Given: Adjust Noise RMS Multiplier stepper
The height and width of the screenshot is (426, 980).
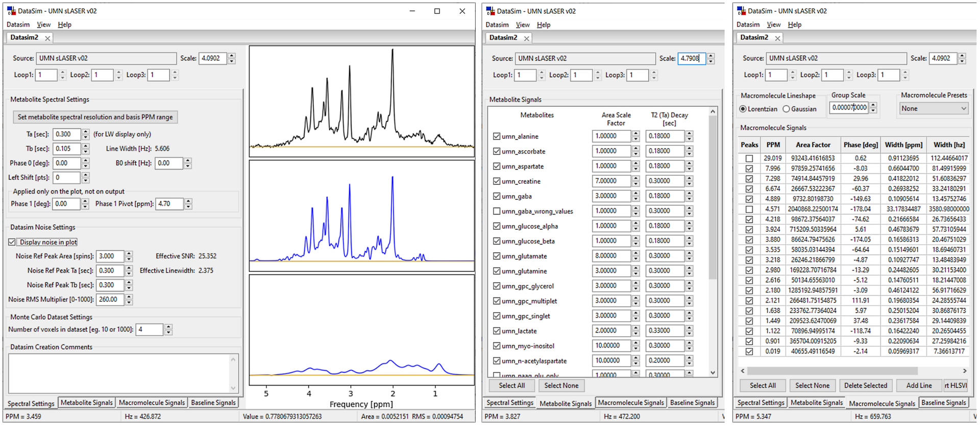Looking at the screenshot, I should click(129, 299).
